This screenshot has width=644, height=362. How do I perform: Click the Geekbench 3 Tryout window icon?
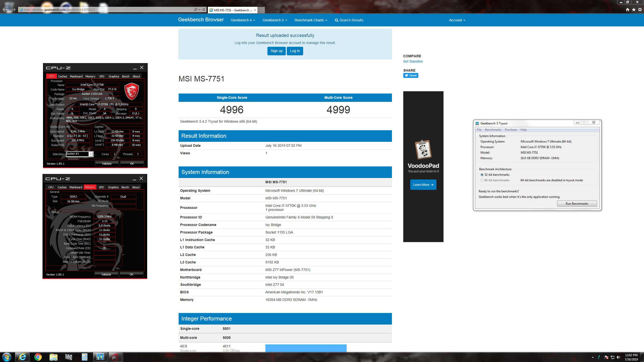point(477,123)
